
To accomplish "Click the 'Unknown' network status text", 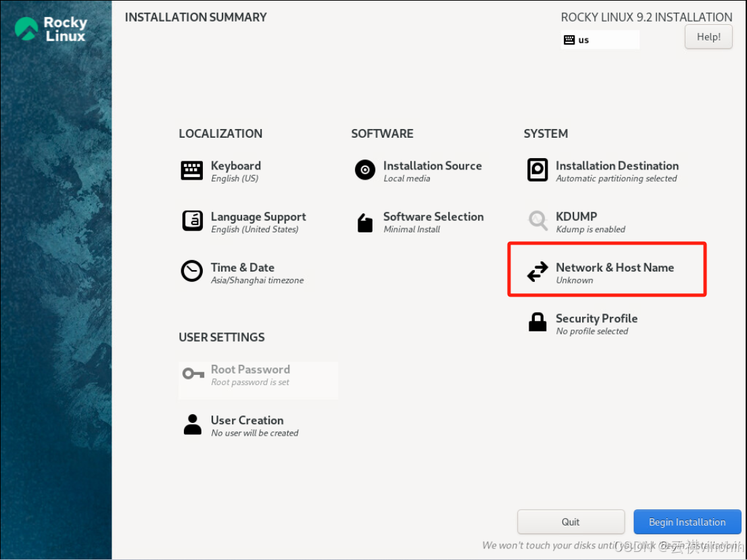I will point(575,280).
